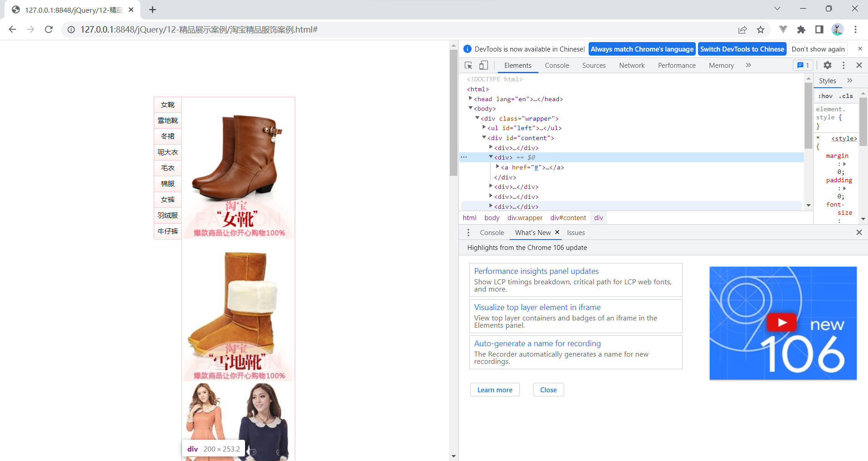Image resolution: width=868 pixels, height=461 pixels.
Task: Reload the page with the refresh icon
Action: (x=48, y=29)
